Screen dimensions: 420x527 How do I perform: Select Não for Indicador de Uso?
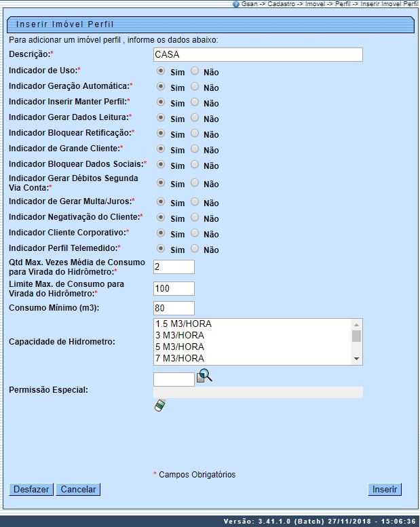[x=195, y=71]
